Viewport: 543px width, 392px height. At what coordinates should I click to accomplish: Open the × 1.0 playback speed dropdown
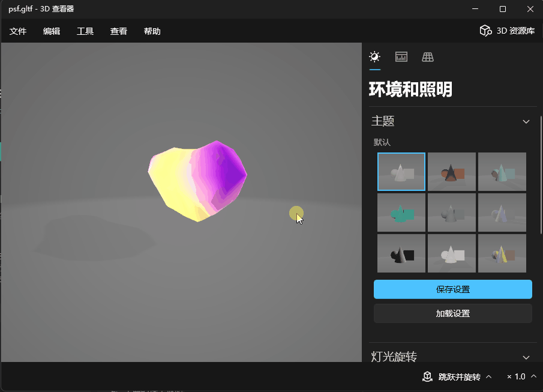point(521,376)
